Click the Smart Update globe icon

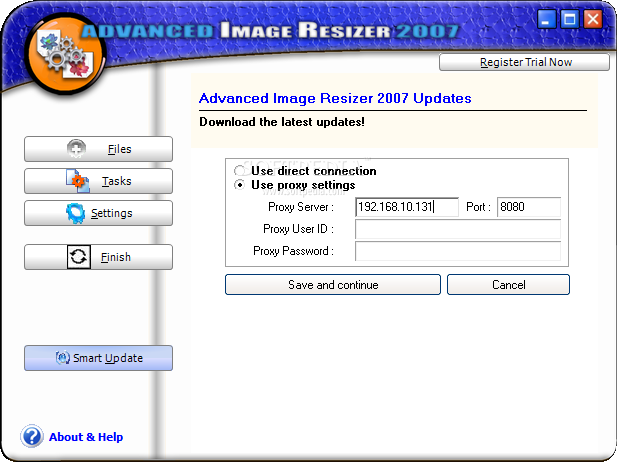coord(63,358)
